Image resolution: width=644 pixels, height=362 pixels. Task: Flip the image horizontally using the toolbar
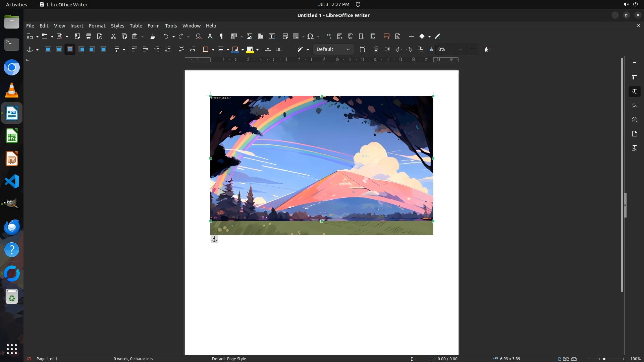coord(387,49)
